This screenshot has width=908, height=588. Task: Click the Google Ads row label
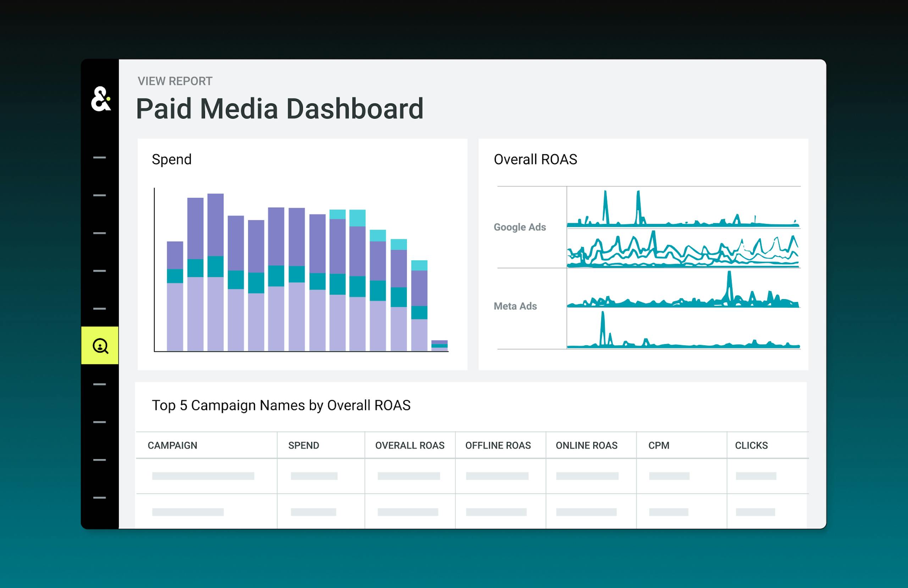520,227
